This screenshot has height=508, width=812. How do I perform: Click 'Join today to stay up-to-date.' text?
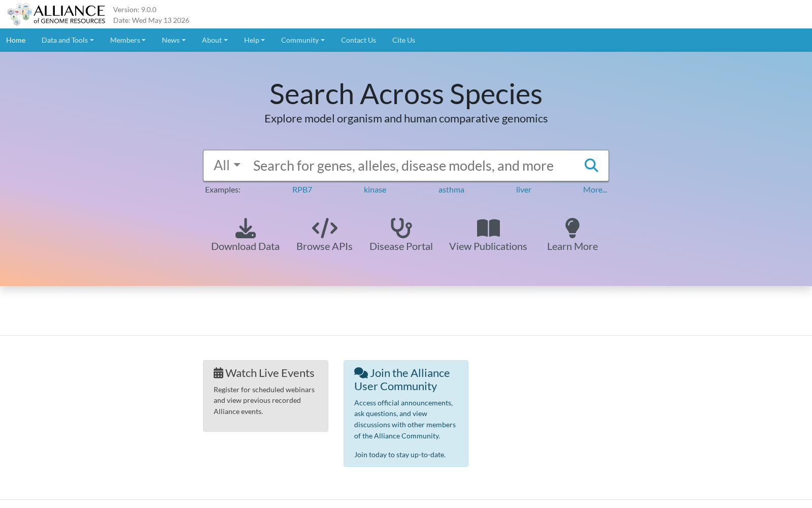pyautogui.click(x=400, y=455)
